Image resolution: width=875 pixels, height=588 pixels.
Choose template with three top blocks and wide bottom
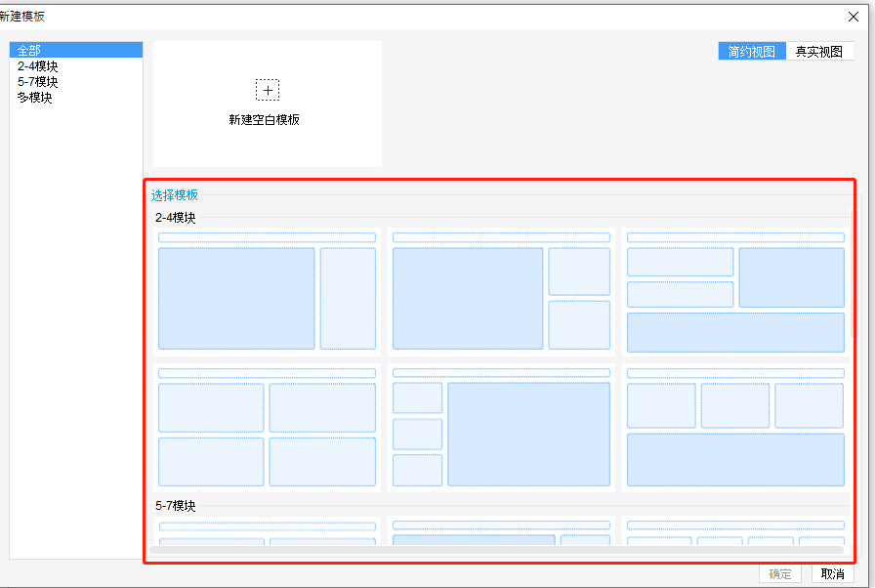click(735, 428)
